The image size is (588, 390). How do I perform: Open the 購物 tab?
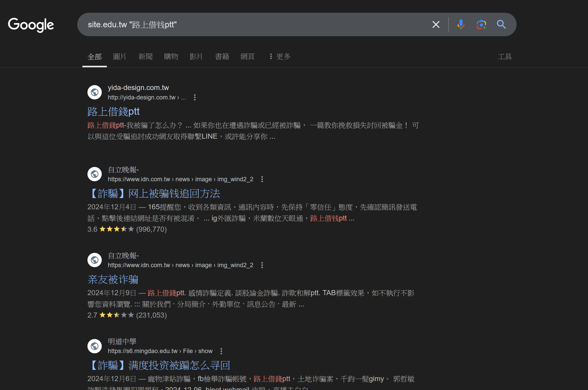click(171, 57)
